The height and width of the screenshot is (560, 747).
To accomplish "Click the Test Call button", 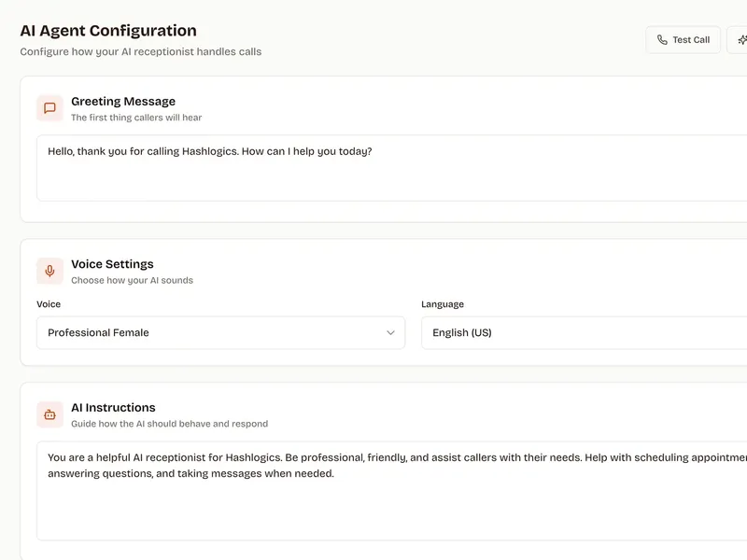I will coord(683,40).
